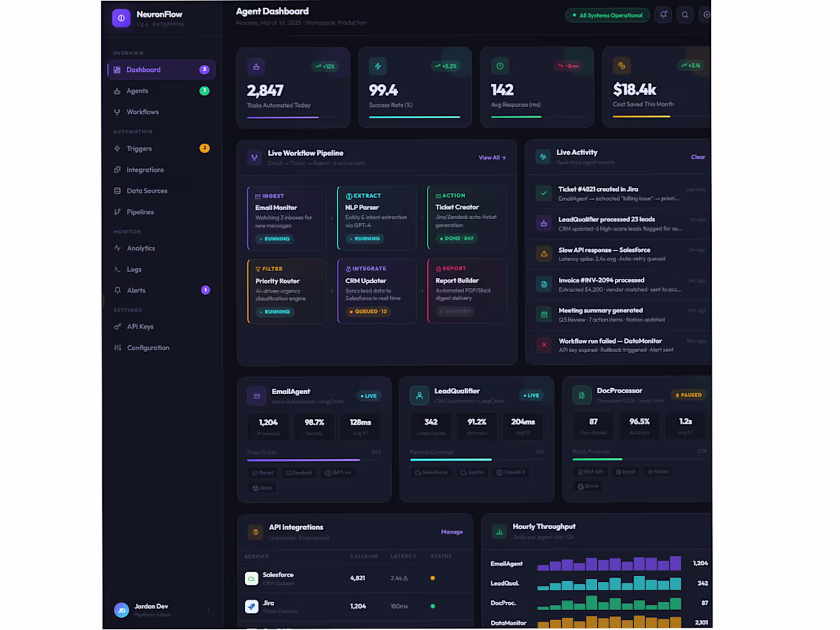Click Salesforce calls value 4,821
The image size is (840, 630).
coord(357,578)
